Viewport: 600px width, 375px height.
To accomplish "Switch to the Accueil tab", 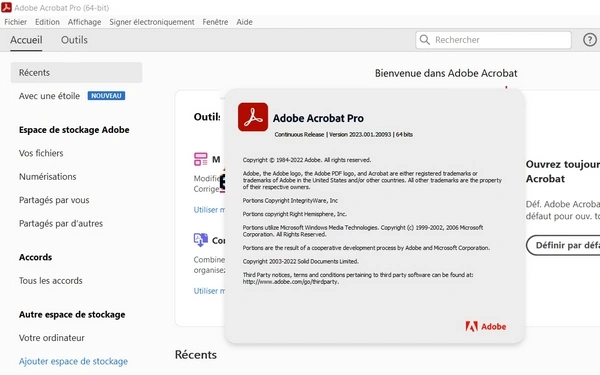I will tap(26, 40).
